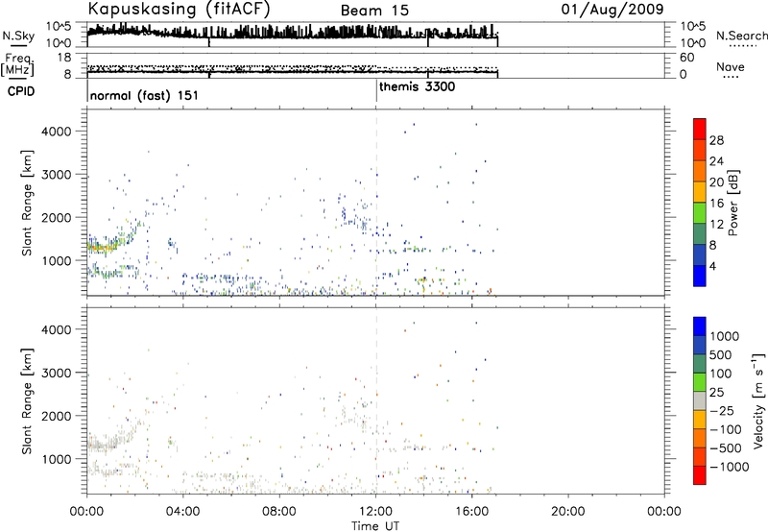Click the sky noise trace in the top panel
The height and width of the screenshot is (532, 768).
[293, 33]
